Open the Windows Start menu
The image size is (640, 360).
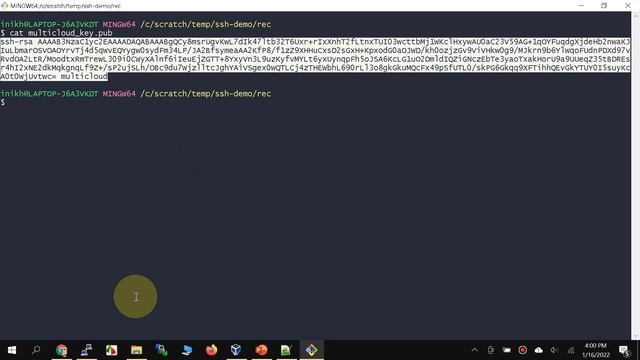11,350
